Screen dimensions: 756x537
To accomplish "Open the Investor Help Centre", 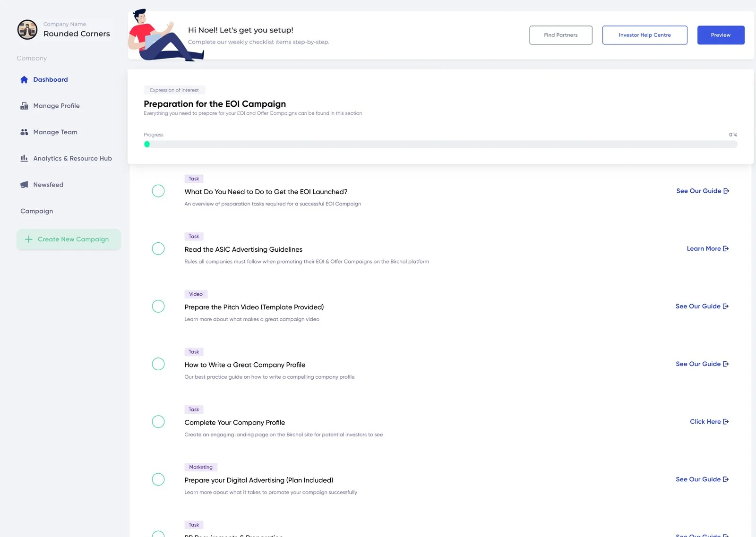I will pyautogui.click(x=644, y=35).
